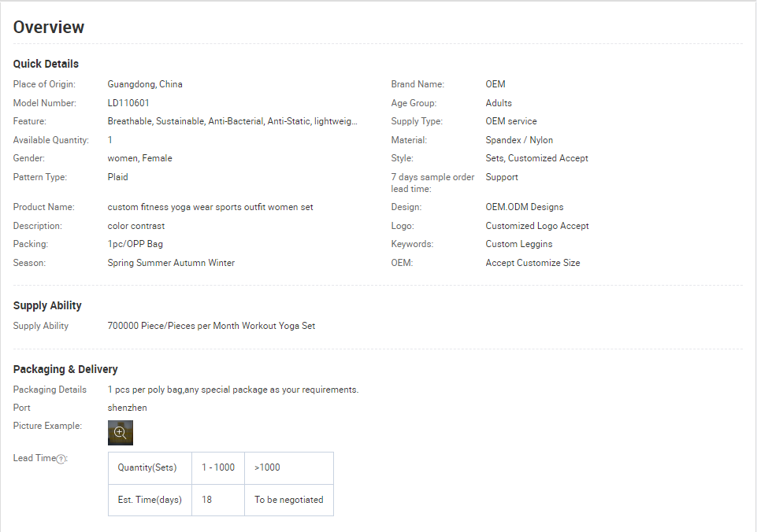Select the Material value 'Spandex / Nylon'

point(519,140)
